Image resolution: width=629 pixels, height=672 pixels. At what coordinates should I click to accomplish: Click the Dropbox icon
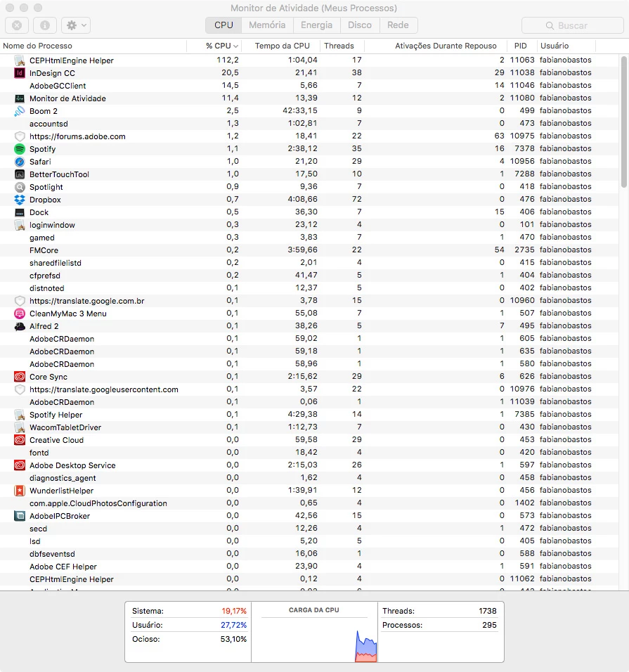pyautogui.click(x=19, y=200)
